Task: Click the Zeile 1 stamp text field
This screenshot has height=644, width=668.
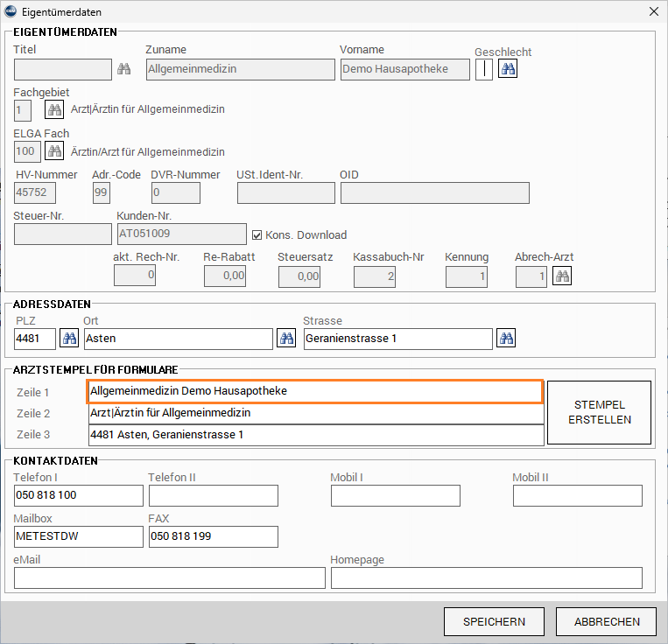Action: [x=315, y=391]
